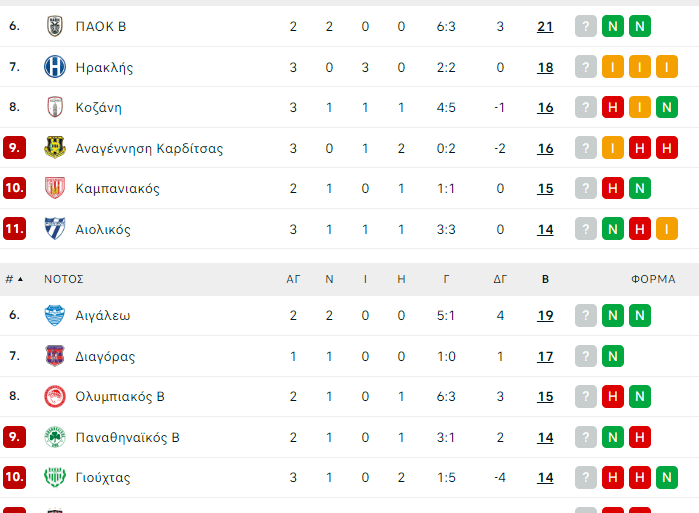Click the ΠΑΟΚ Β team crest icon
Image resolution: width=699 pixels, height=513 pixels.
pos(55,27)
